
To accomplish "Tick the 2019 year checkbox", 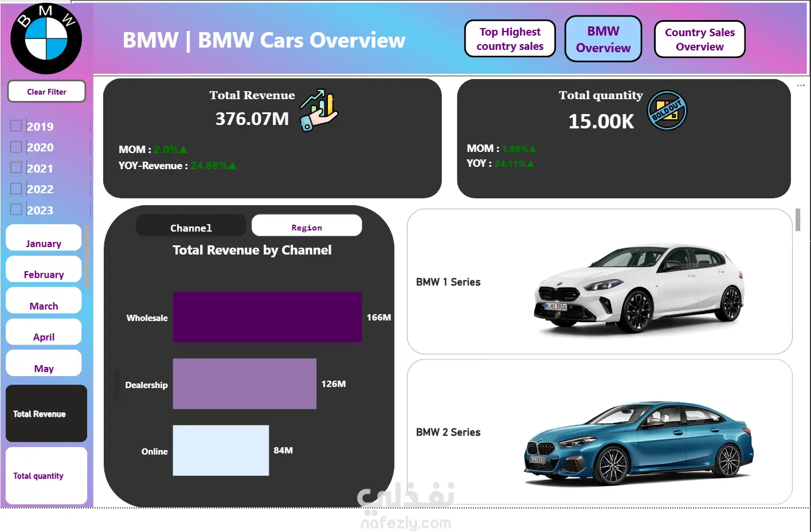I will [x=16, y=126].
